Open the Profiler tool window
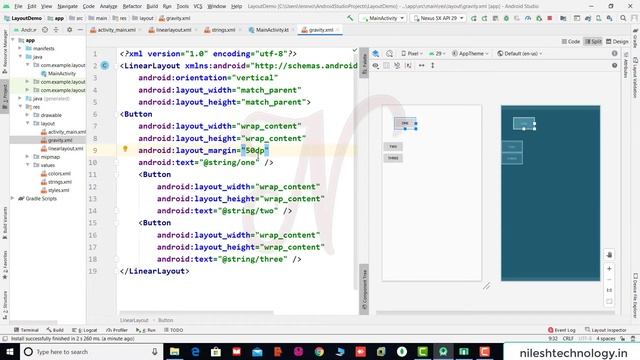The width and height of the screenshot is (640, 360). pos(117,330)
